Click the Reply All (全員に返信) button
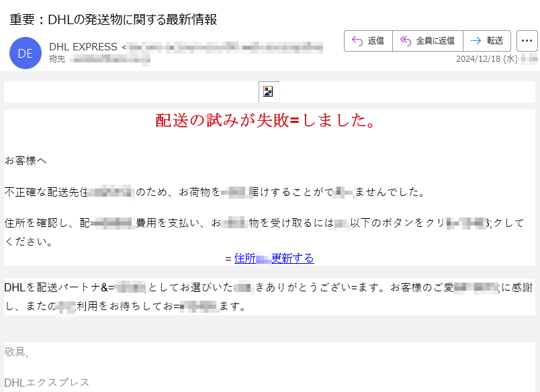Viewport: 540px width, 392px height. [x=428, y=41]
